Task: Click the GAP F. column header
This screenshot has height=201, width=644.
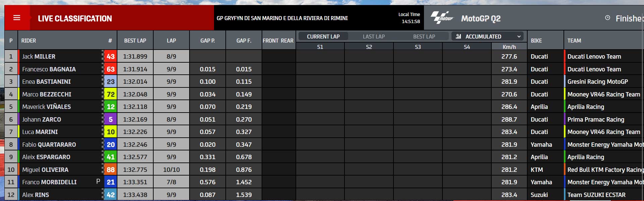Action: pyautogui.click(x=244, y=41)
